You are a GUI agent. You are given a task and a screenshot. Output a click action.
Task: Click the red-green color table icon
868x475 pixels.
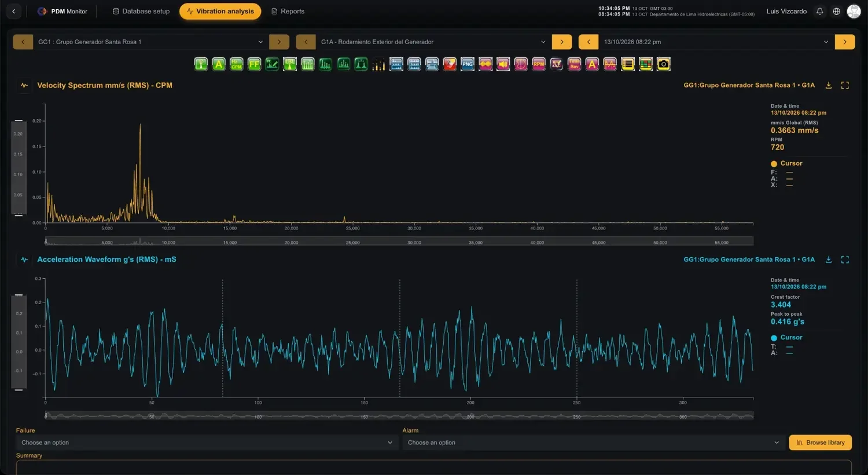point(646,64)
